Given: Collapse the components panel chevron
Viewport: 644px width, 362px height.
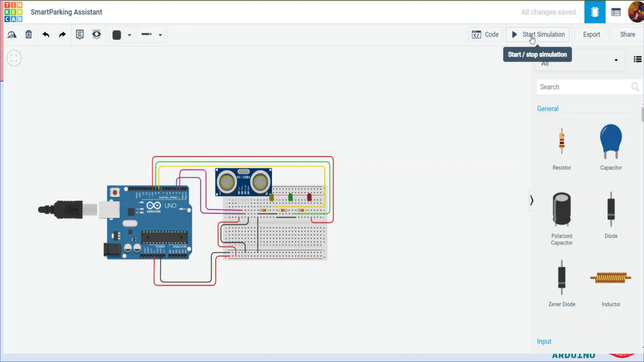Looking at the screenshot, I should click(x=531, y=200).
